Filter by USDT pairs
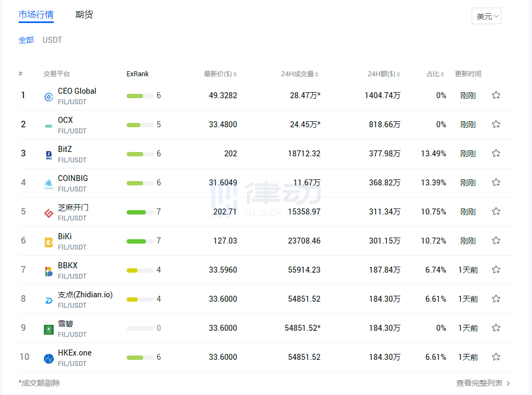Viewport: 532px width, 395px height. point(52,40)
